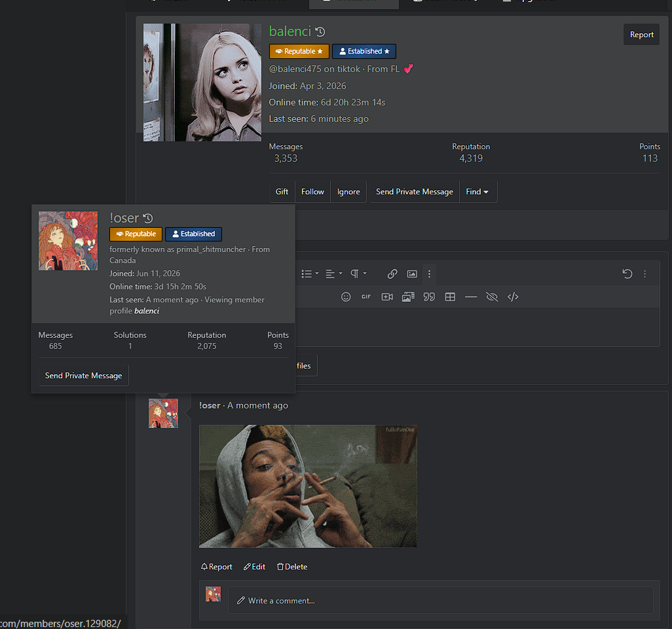
Task: Open the list formatting dropdown
Action: (310, 274)
